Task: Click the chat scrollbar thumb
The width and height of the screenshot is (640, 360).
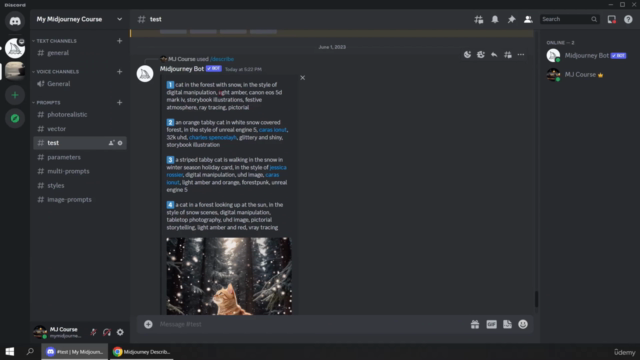Action: click(536, 299)
